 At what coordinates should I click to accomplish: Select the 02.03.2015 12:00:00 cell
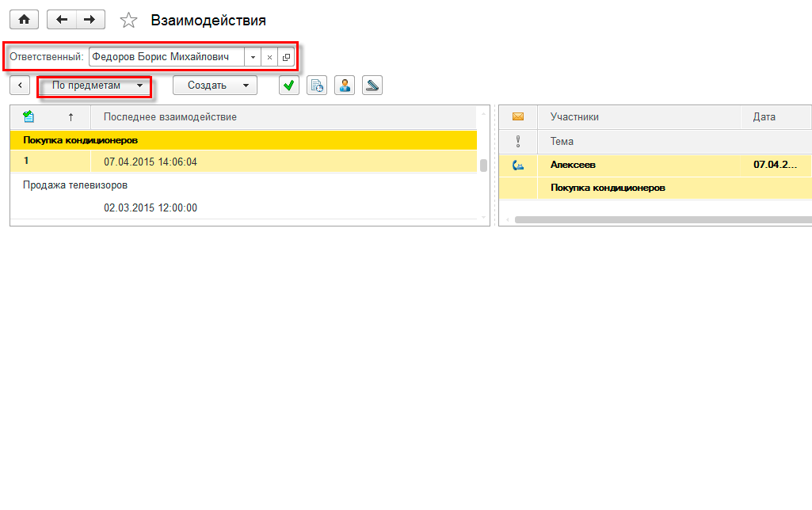[284, 207]
